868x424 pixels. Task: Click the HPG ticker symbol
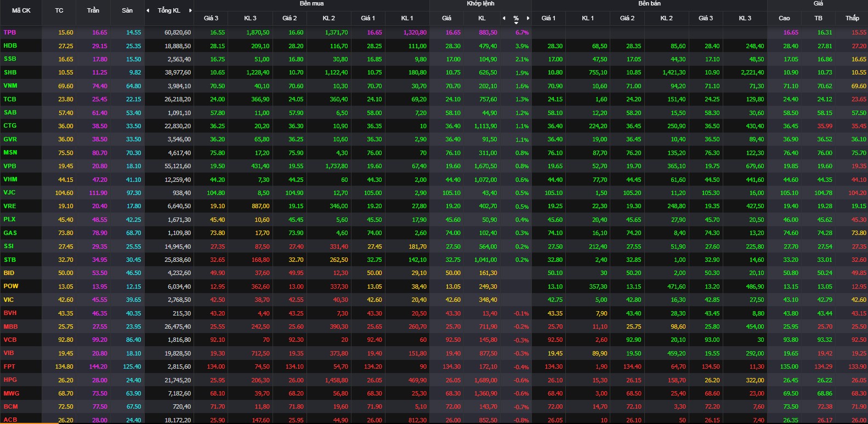(10, 380)
